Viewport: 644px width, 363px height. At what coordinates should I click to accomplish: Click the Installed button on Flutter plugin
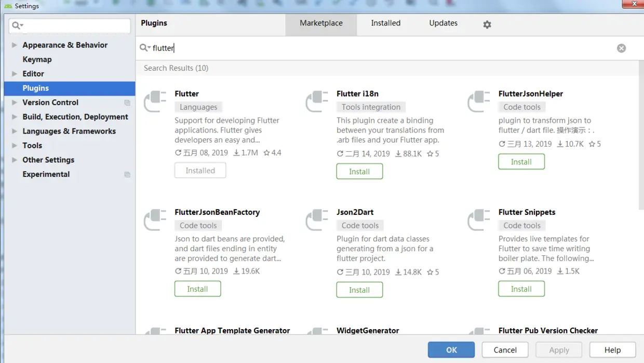point(200,170)
